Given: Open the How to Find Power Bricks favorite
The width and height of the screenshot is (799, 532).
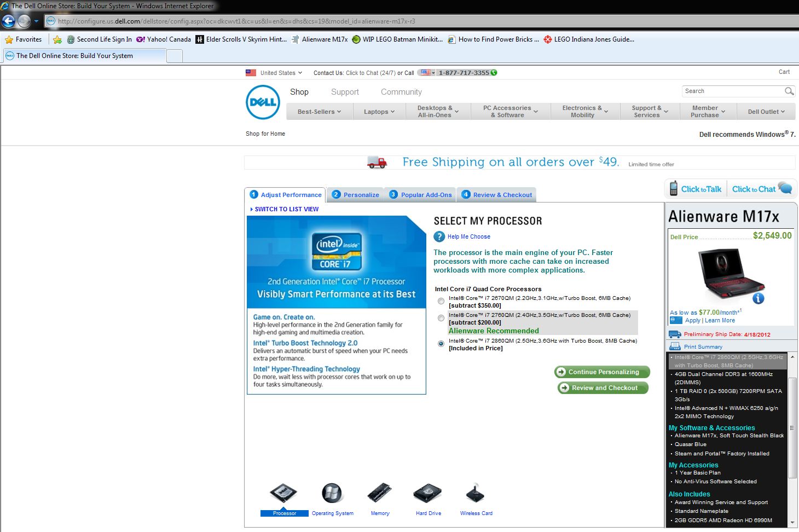Looking at the screenshot, I should pyautogui.click(x=493, y=39).
